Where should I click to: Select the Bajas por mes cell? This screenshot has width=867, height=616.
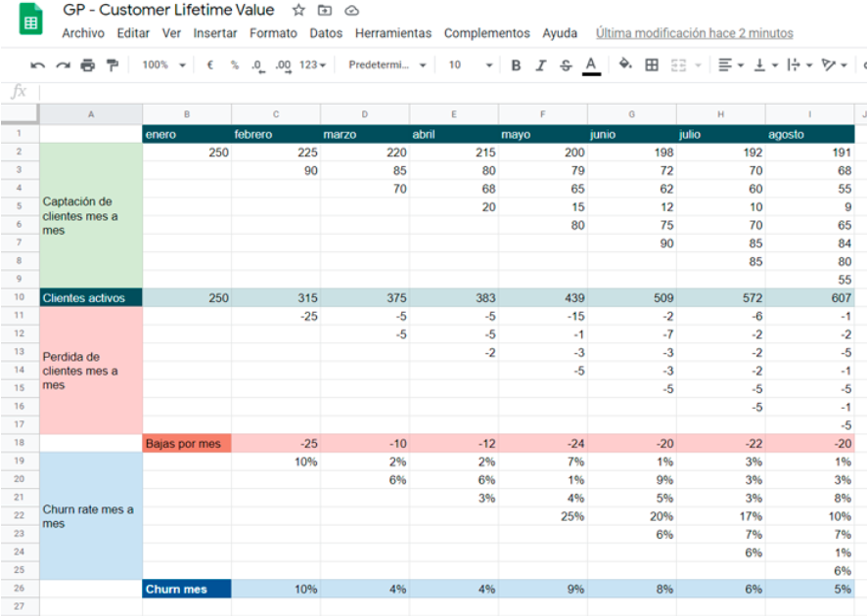(x=187, y=443)
